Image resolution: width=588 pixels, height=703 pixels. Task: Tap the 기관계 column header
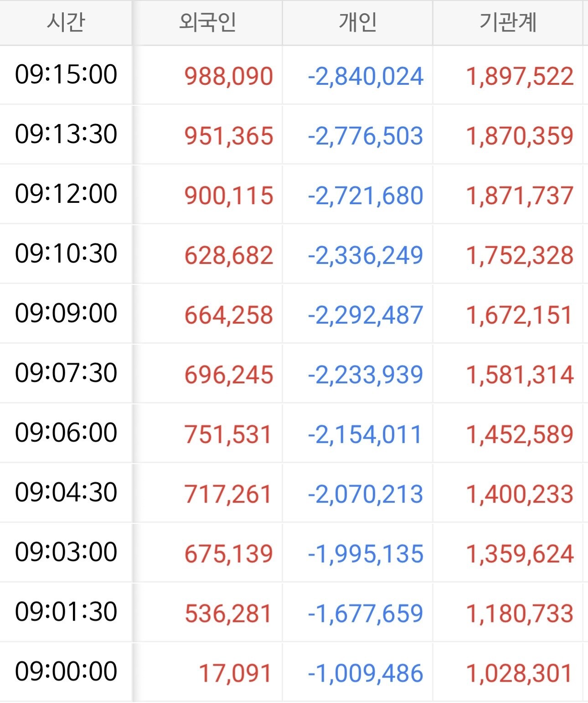[508, 22]
